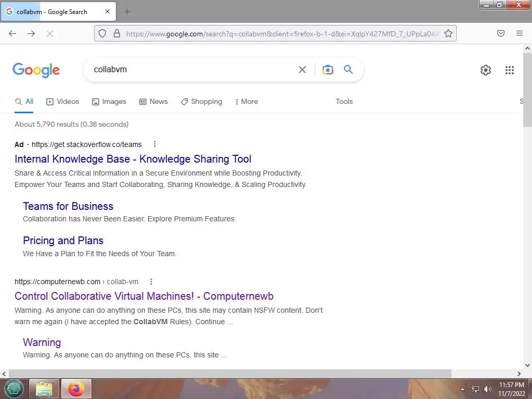Viewport: 532px width, 399px height.
Task: Click the scroll right arrow on horizontal scrollbar
Action: point(519,374)
